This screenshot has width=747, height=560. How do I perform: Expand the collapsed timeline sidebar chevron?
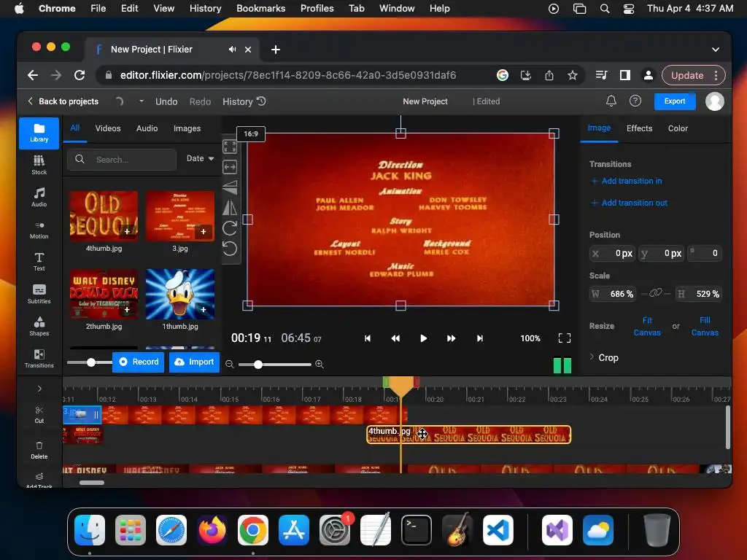pos(39,389)
